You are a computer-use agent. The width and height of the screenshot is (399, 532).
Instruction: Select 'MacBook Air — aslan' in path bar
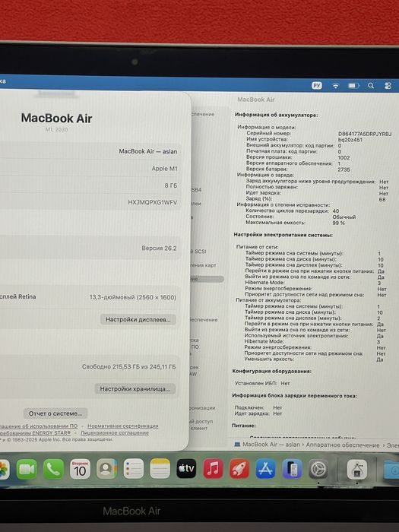(x=271, y=444)
